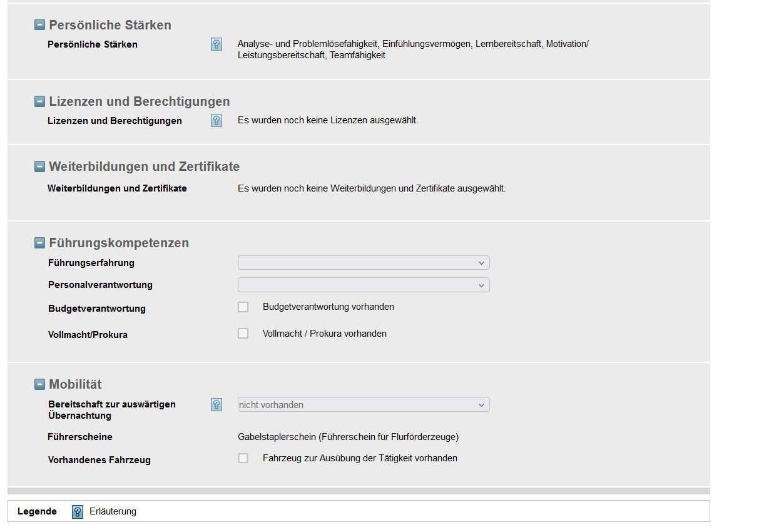
Task: Click the Erläuterung legend help icon
Action: click(x=78, y=512)
